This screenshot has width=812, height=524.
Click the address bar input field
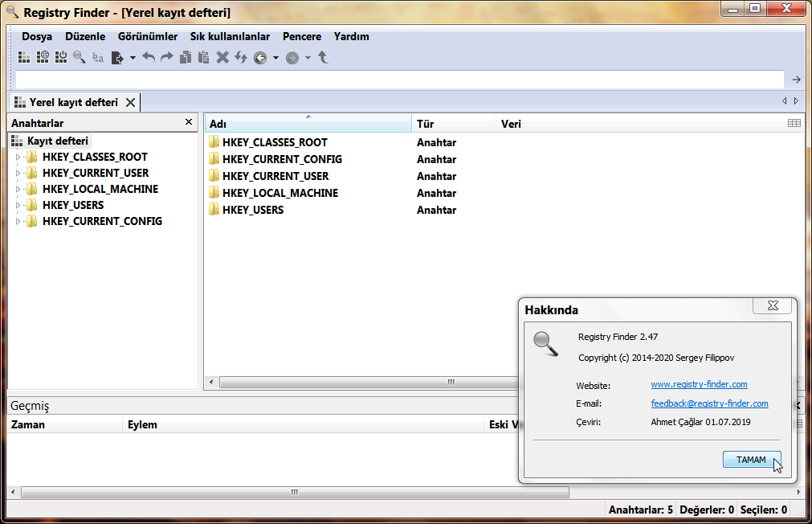point(399,80)
